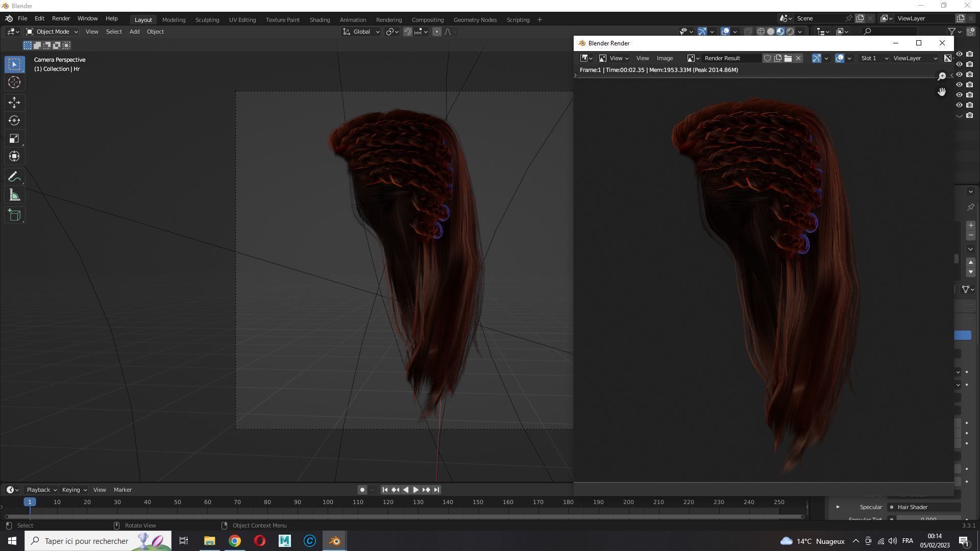This screenshot has height=551, width=980.
Task: Open Keying dropdown in timeline
Action: tap(75, 490)
